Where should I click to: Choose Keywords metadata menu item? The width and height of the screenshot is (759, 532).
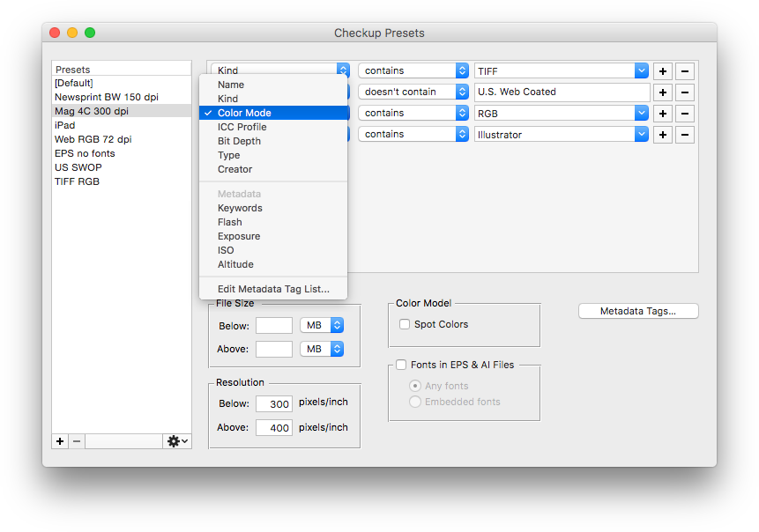tap(273, 208)
